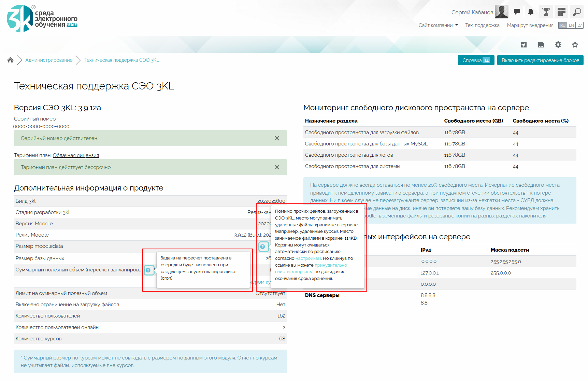Viewport: 588px width, 381px height.
Task: Open the messages chat bubble icon
Action: tap(517, 12)
